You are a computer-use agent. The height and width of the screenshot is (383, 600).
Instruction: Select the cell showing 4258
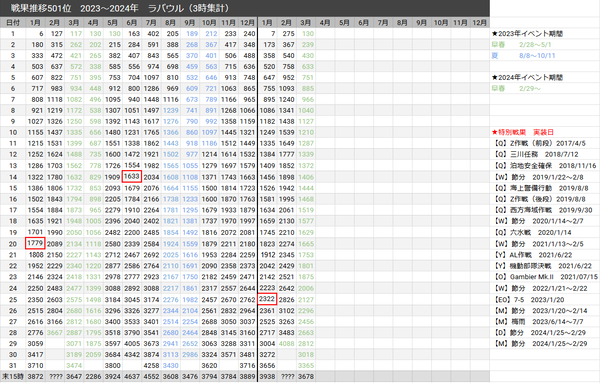(x=151, y=365)
